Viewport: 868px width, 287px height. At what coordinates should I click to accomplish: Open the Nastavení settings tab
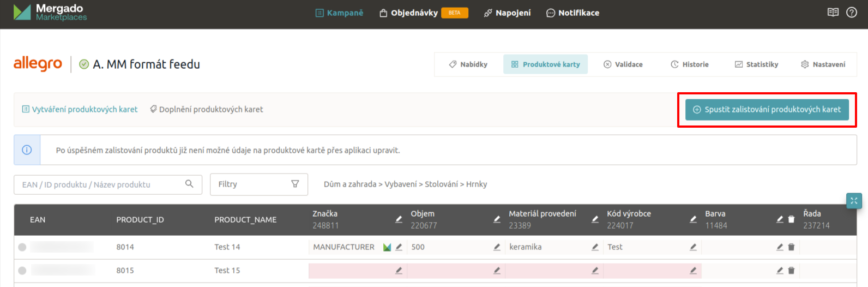coord(823,64)
